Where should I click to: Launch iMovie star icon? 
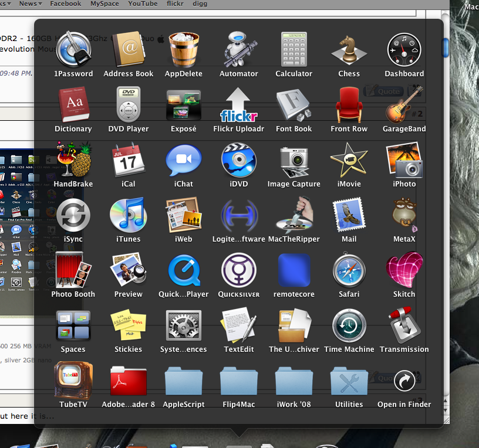tap(349, 160)
